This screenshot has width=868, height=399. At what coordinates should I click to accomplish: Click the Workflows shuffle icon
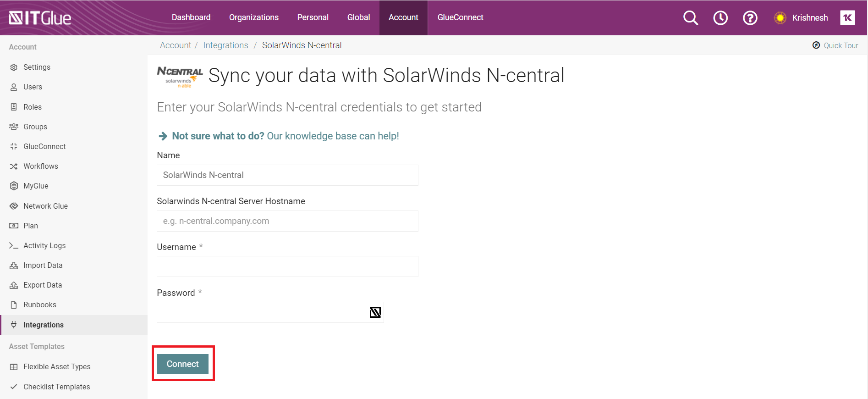click(x=14, y=166)
